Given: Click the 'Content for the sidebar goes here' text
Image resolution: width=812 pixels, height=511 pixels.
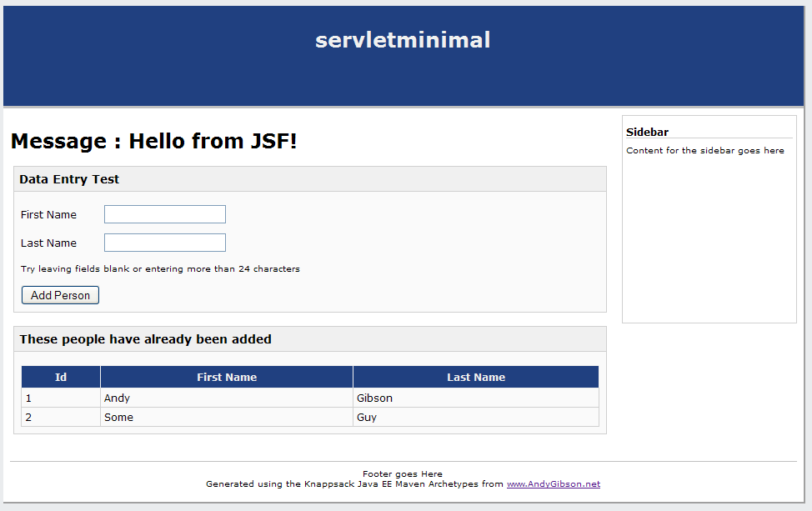Looking at the screenshot, I should click(x=704, y=151).
